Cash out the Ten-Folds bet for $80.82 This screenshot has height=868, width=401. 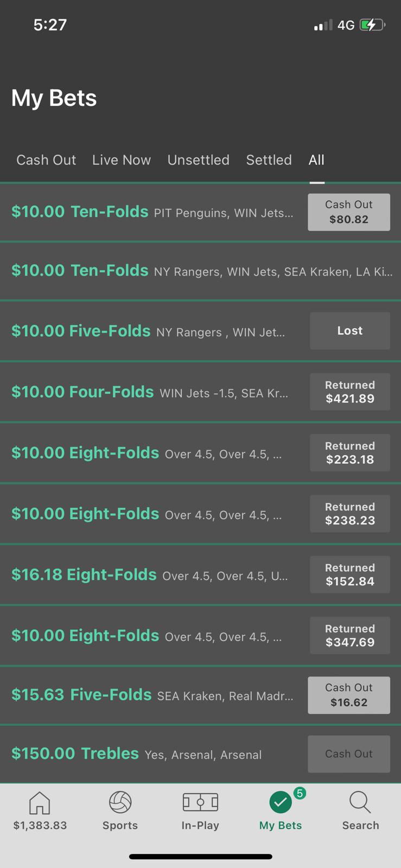point(349,212)
